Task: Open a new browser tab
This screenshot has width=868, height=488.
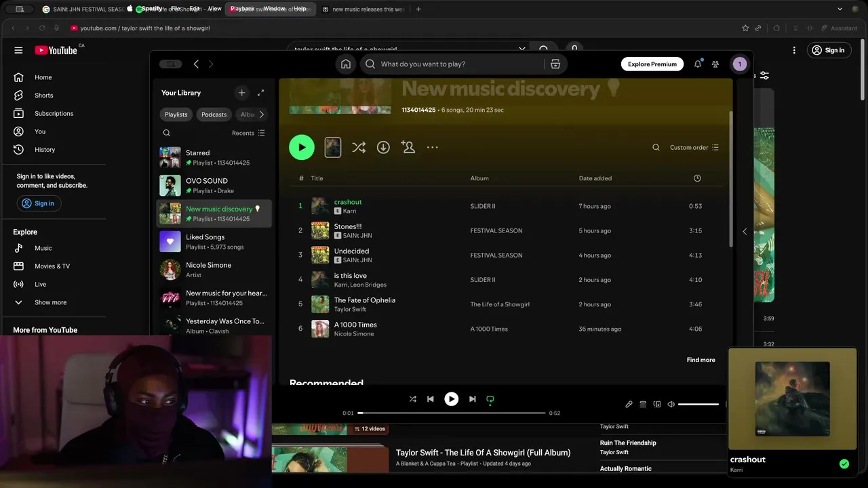Action: point(418,9)
